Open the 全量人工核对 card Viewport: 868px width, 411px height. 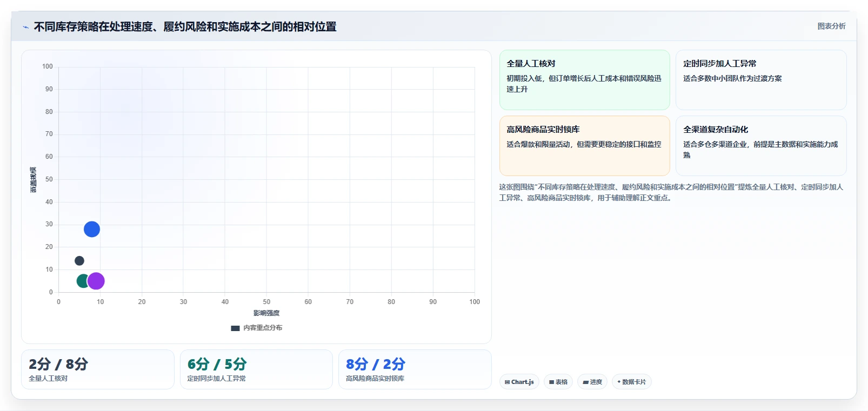(x=584, y=80)
